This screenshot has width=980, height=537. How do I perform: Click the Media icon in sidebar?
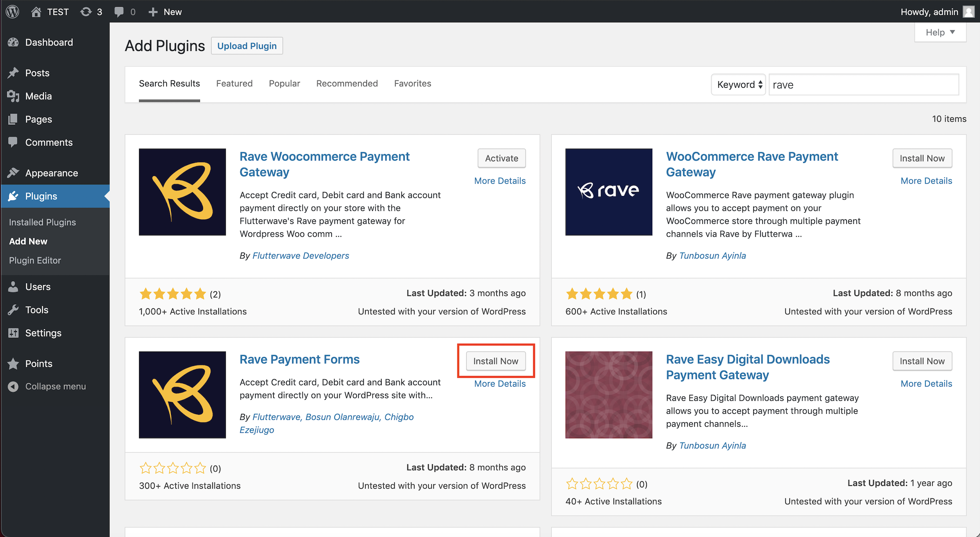[13, 96]
